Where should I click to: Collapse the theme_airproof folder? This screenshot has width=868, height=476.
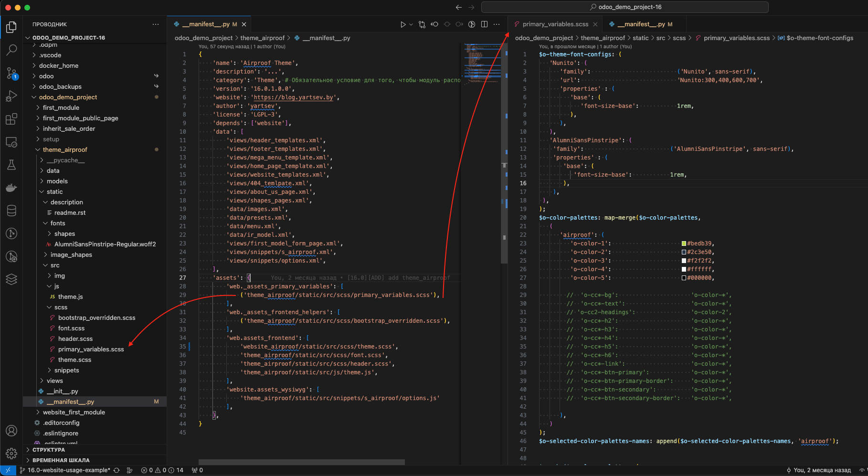point(95,149)
